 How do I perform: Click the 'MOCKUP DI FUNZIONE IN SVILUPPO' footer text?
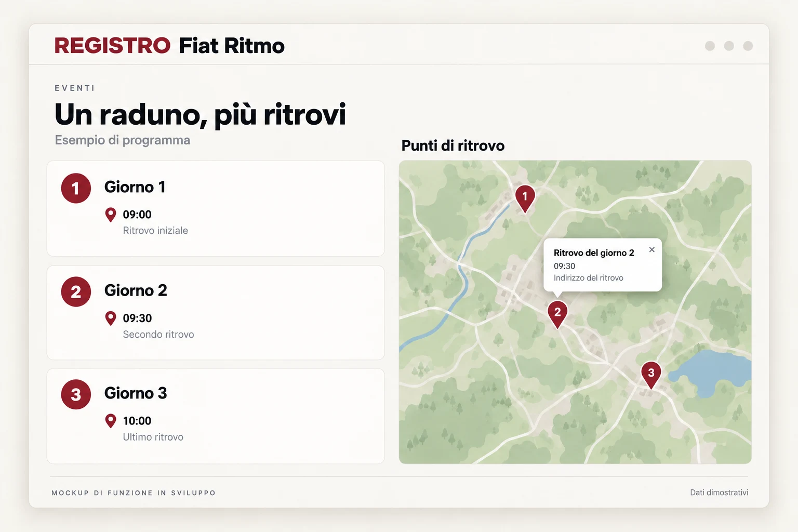(x=134, y=493)
